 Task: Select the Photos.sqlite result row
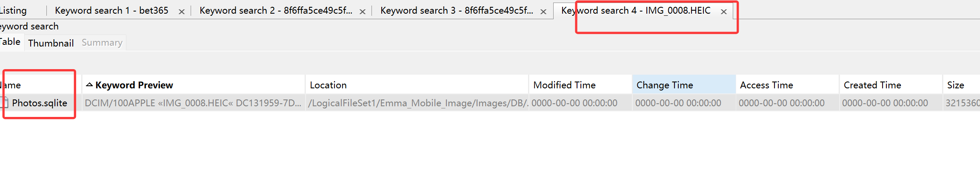coord(490,103)
